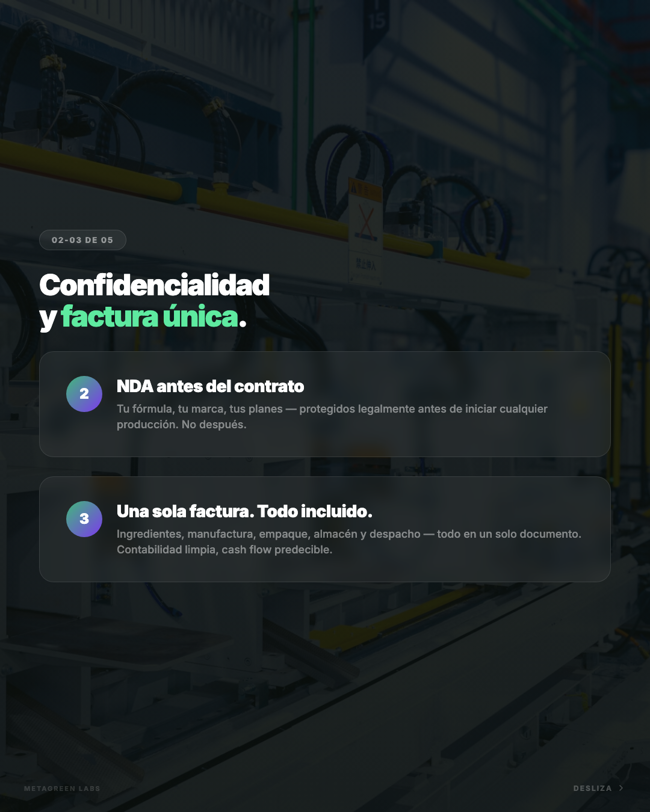
Task: Click the green-to-purple gradient circle swatch
Action: (x=84, y=394)
